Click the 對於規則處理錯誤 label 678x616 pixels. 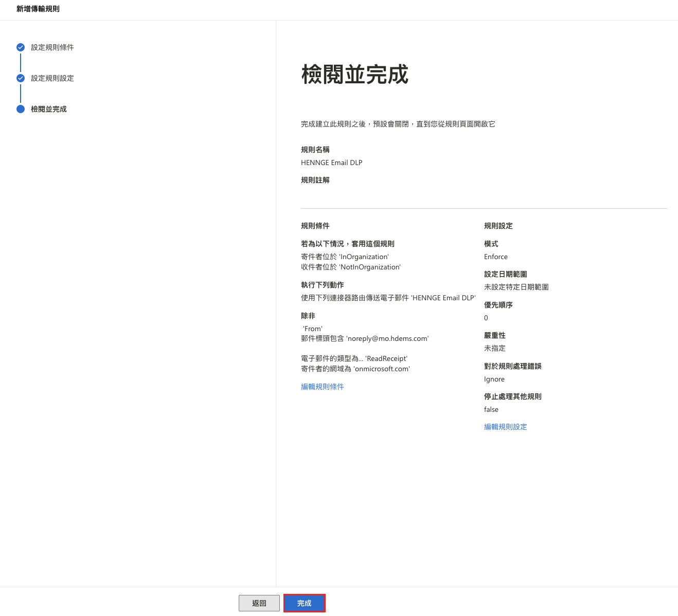click(513, 366)
